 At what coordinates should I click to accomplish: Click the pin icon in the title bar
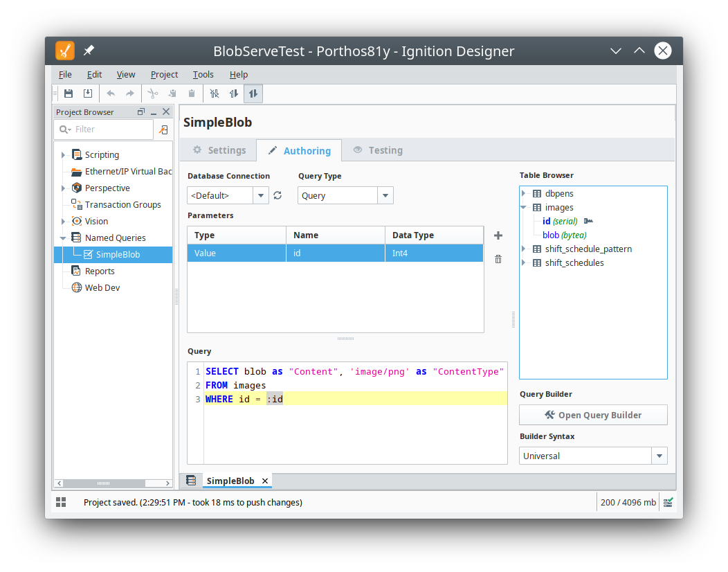[89, 50]
